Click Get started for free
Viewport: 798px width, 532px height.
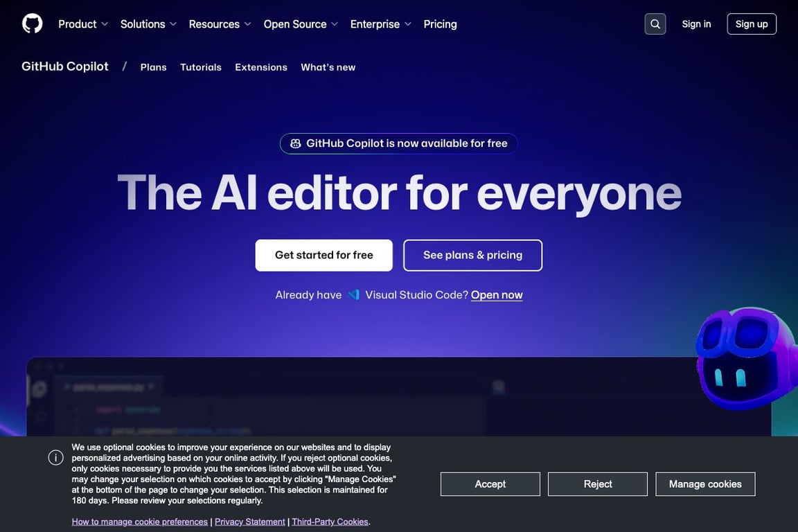point(323,255)
